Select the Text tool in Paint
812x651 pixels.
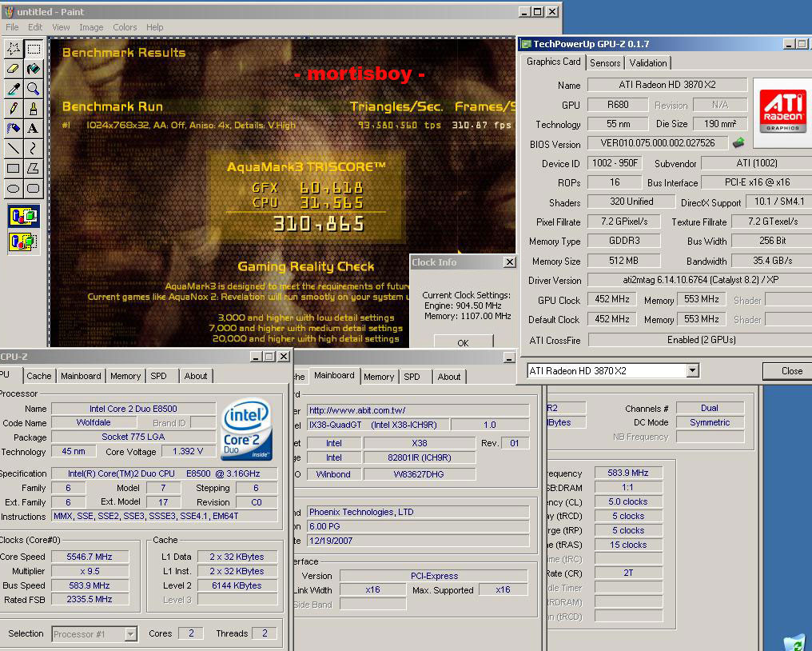[34, 128]
